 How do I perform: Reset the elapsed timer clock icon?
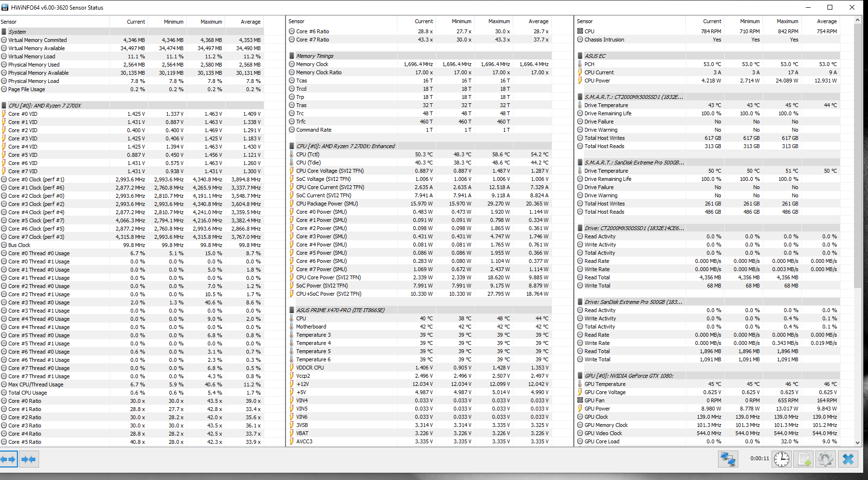pos(782,459)
